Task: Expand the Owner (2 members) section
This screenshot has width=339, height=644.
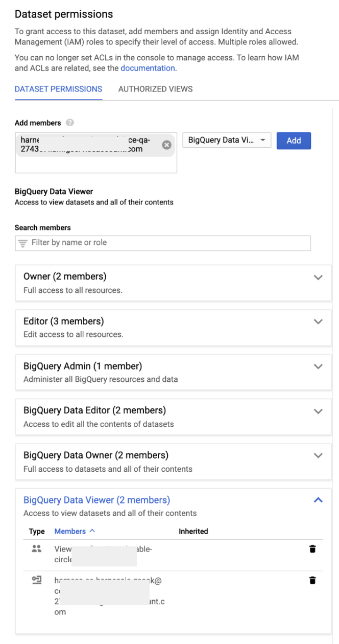Action: coord(318,278)
